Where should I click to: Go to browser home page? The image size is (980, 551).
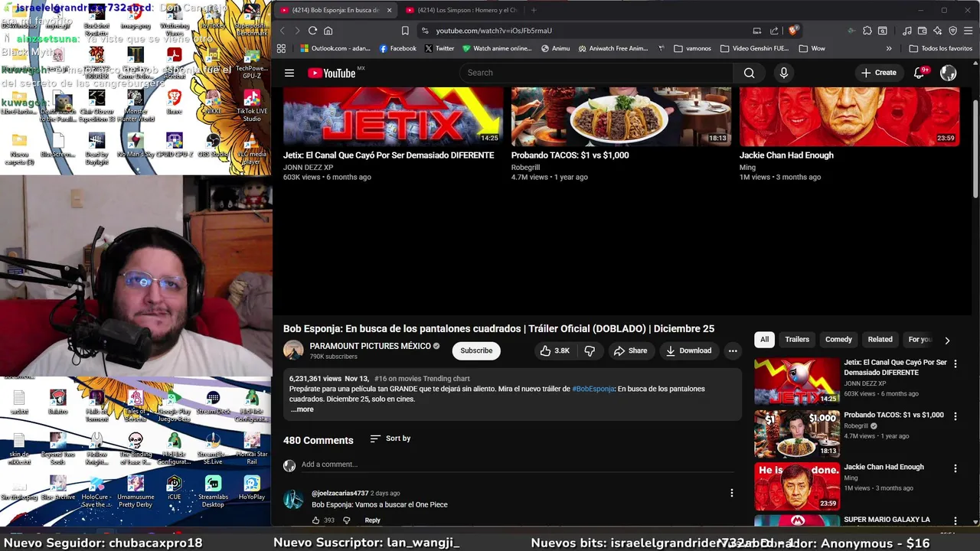328,31
